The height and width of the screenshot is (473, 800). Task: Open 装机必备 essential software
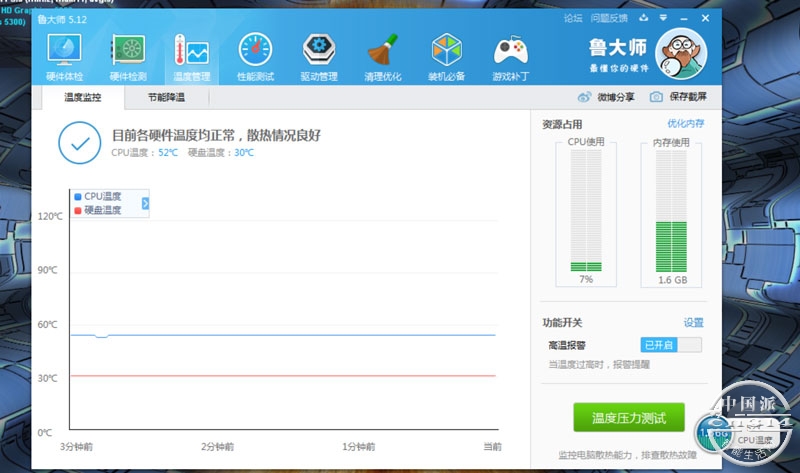coord(446,57)
